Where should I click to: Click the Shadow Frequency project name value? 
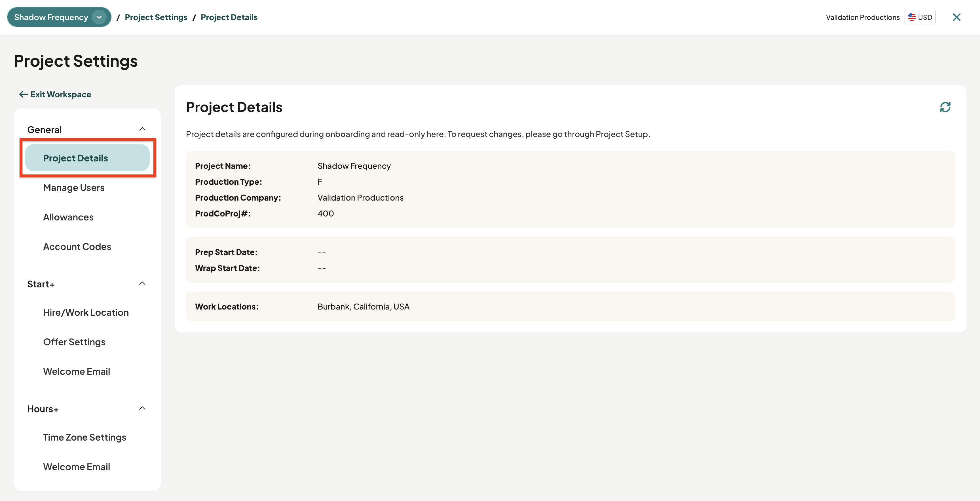(x=354, y=166)
